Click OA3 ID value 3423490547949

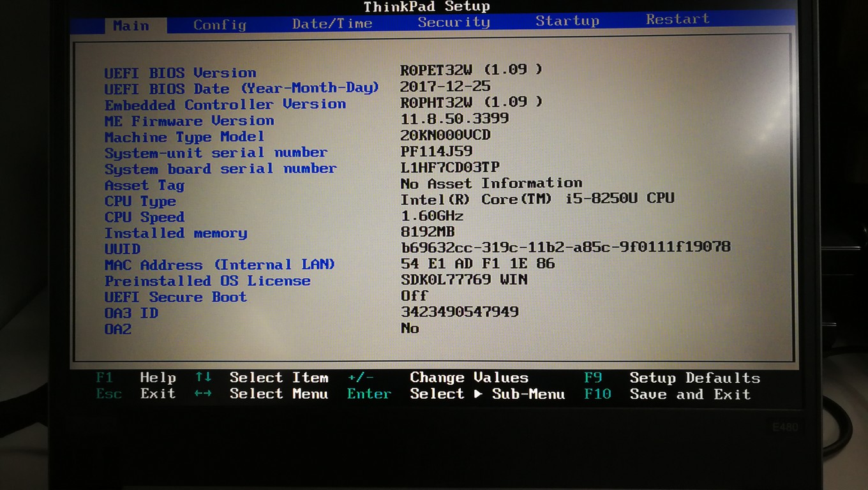pyautogui.click(x=460, y=311)
